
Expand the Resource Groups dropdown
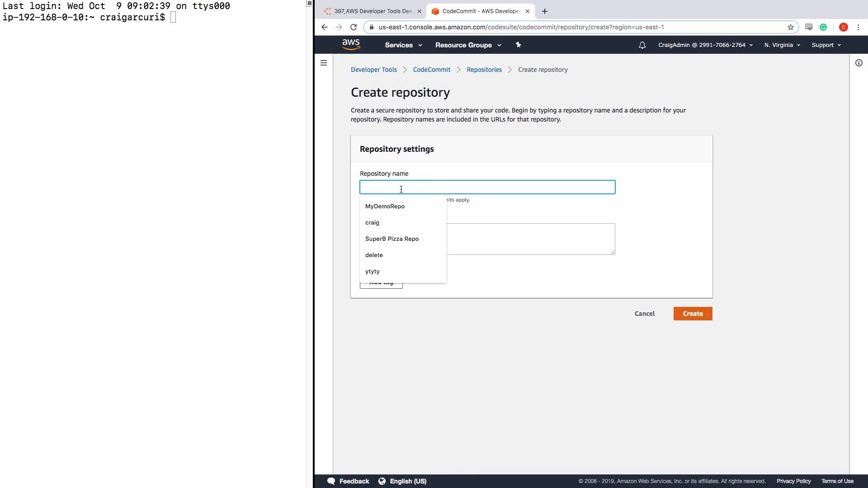468,45
